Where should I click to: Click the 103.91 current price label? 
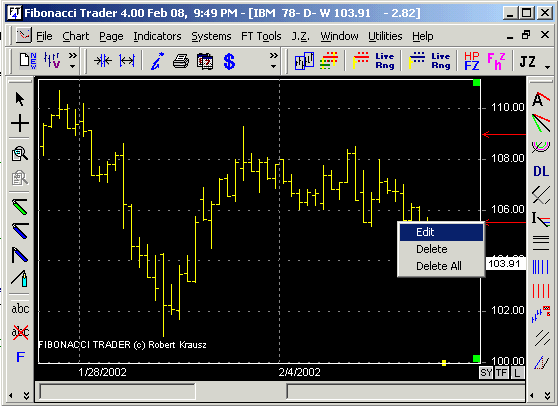click(x=505, y=264)
